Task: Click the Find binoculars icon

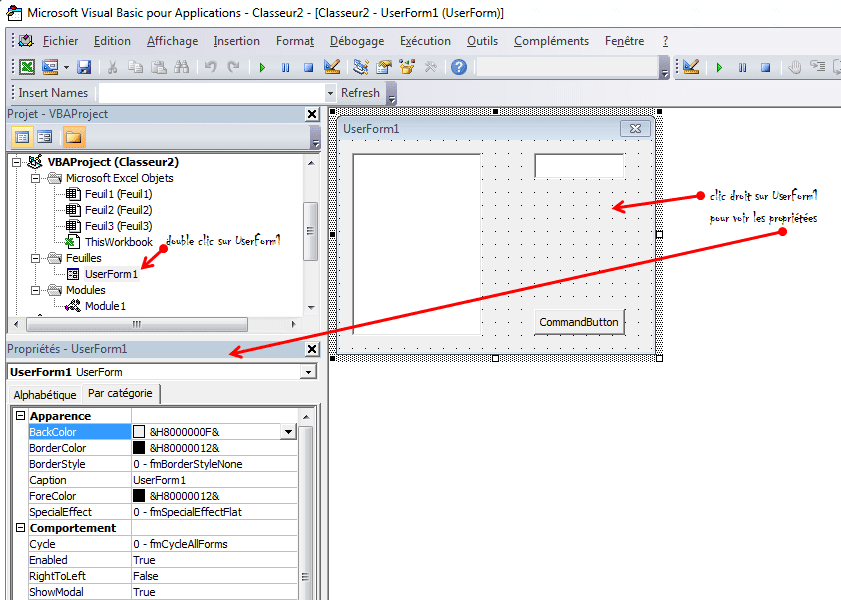Action: click(x=182, y=67)
